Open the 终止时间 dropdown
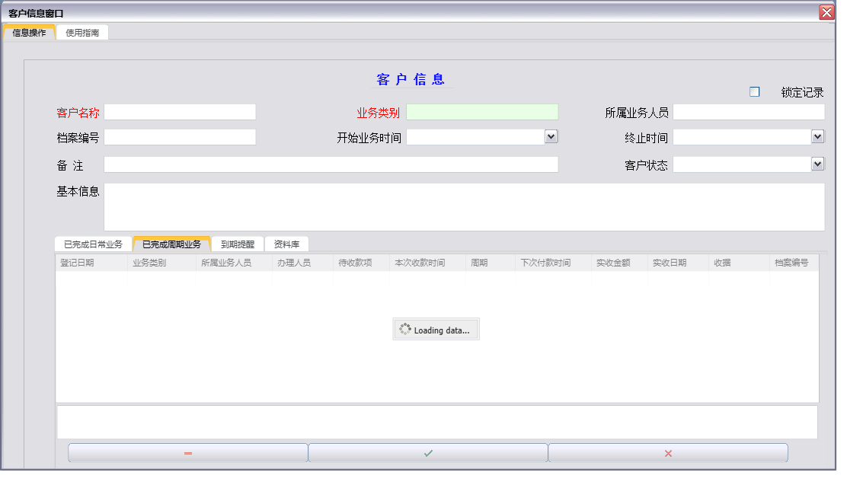Screen dimensions: 863x504 [x=818, y=136]
